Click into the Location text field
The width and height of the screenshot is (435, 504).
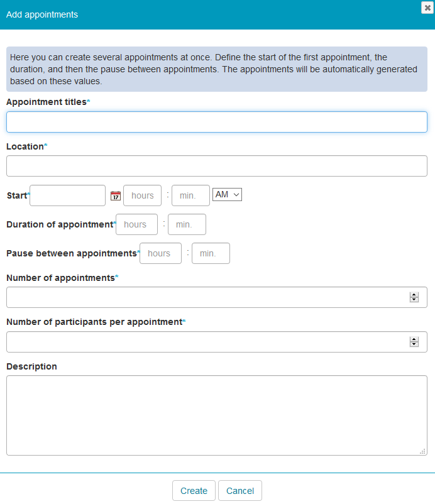pos(217,166)
